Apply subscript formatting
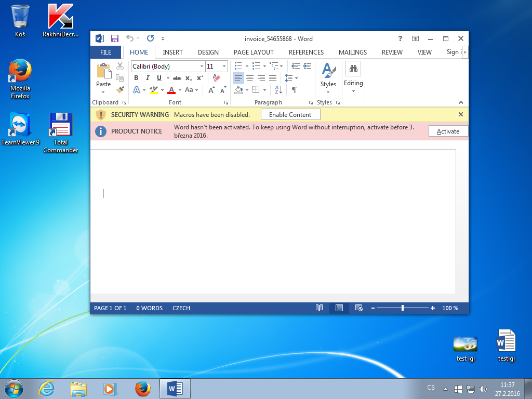Image resolution: width=532 pixels, height=399 pixels. pyautogui.click(x=189, y=78)
